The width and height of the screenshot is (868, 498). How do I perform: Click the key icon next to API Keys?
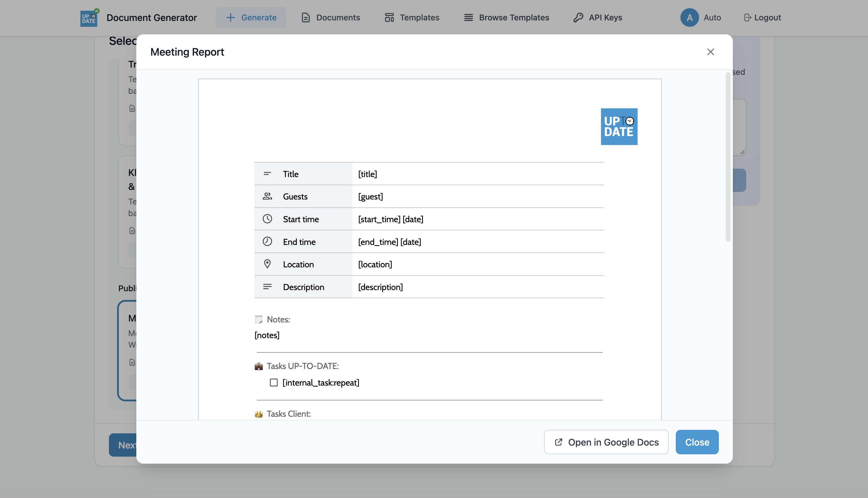coord(578,17)
